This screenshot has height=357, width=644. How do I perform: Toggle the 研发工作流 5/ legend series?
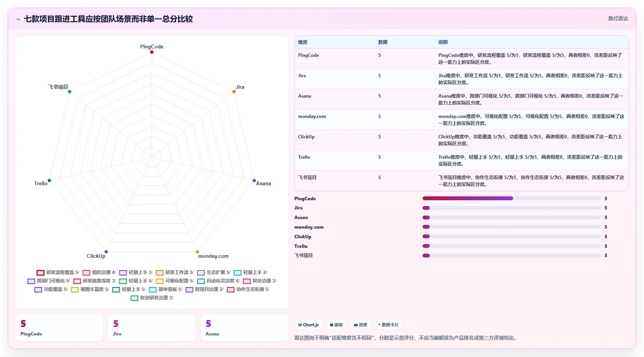click(x=175, y=272)
